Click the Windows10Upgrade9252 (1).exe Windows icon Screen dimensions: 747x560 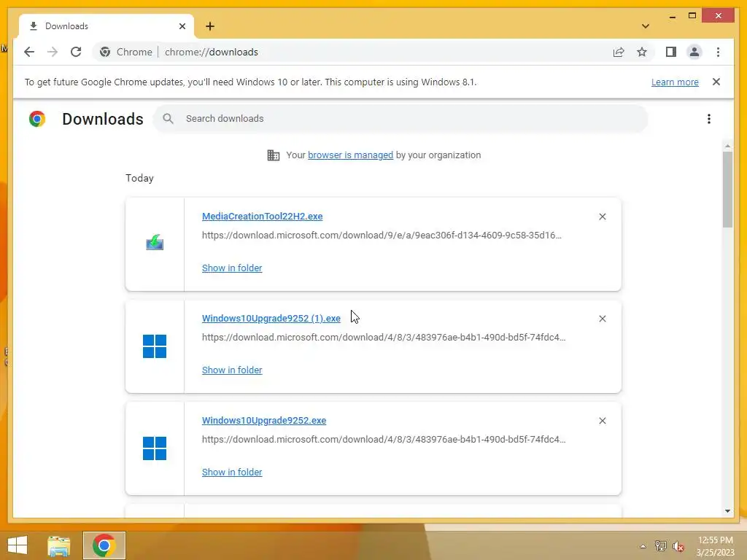[x=155, y=346]
